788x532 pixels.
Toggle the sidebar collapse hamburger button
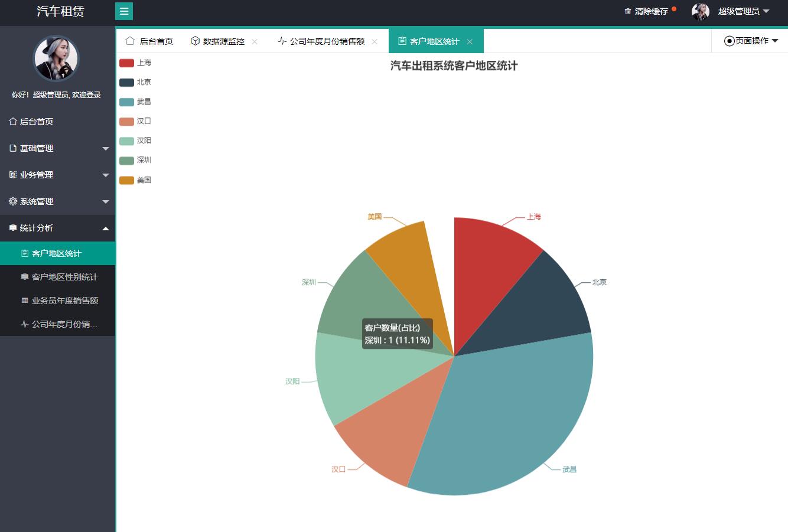pos(124,11)
